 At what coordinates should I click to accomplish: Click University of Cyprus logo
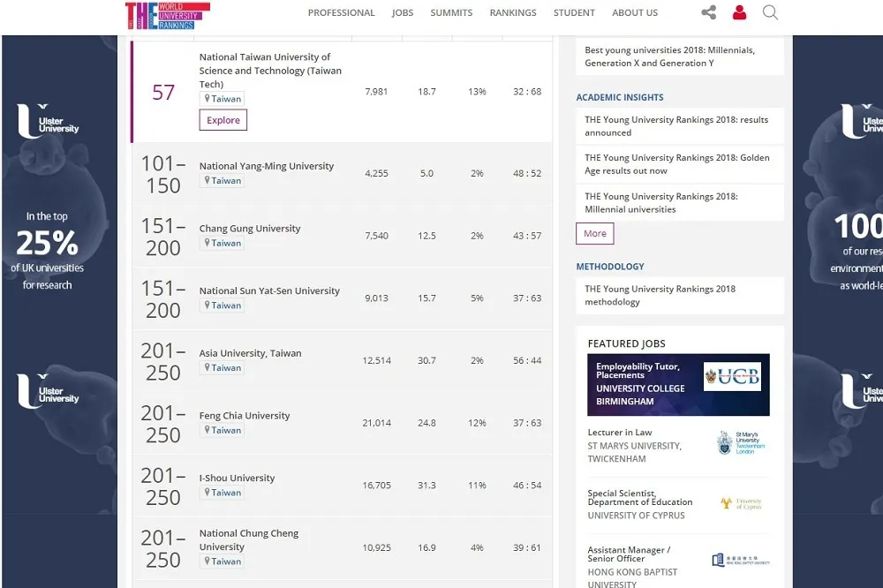click(741, 503)
